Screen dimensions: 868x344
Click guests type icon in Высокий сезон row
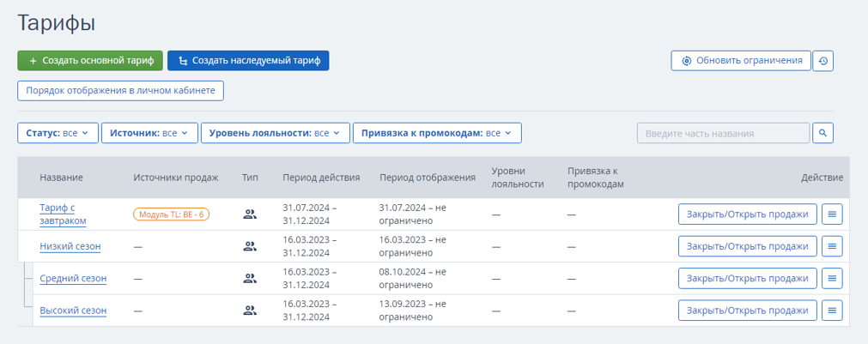coord(250,311)
